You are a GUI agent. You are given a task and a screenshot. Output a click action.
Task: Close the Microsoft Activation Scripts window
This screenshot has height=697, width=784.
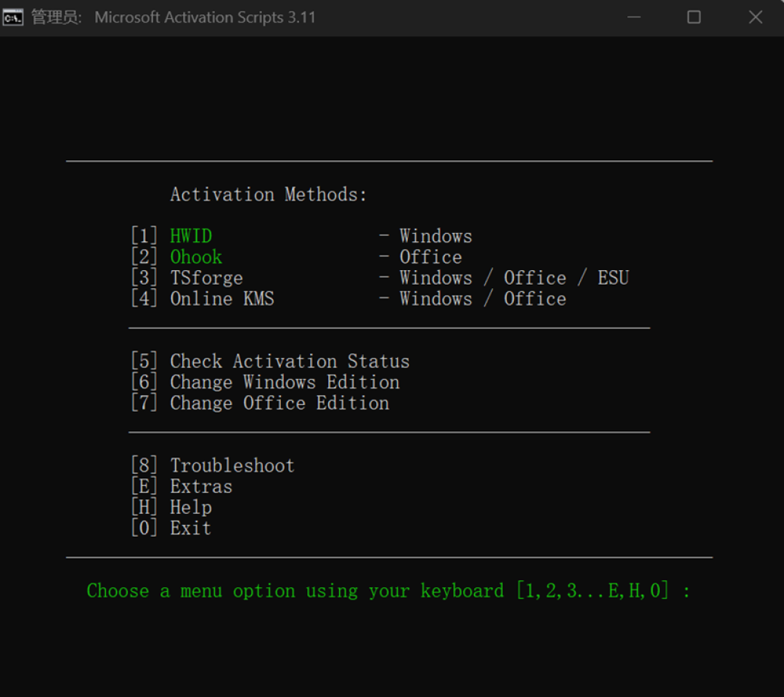[x=755, y=17]
